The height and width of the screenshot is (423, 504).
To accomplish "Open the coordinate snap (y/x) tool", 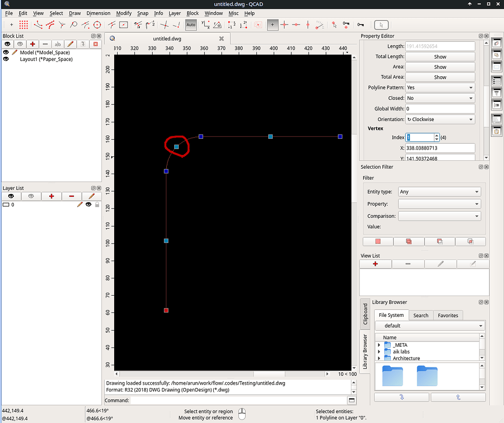I will [205, 25].
